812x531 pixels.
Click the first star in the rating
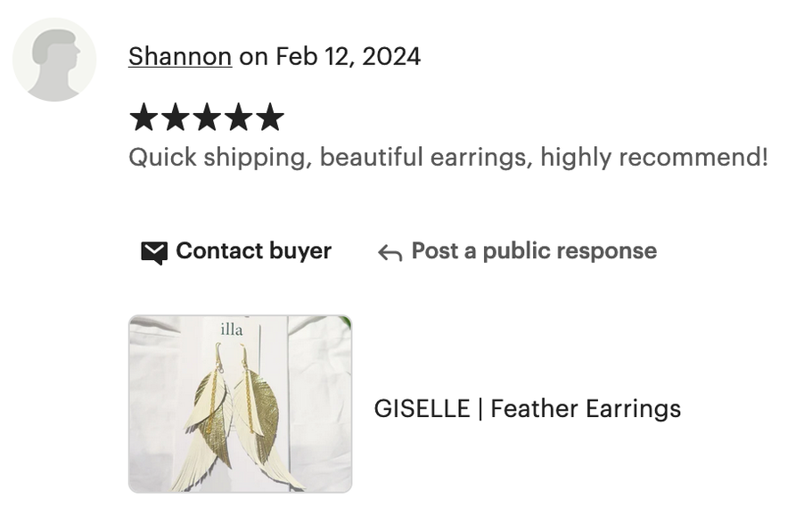tap(144, 117)
